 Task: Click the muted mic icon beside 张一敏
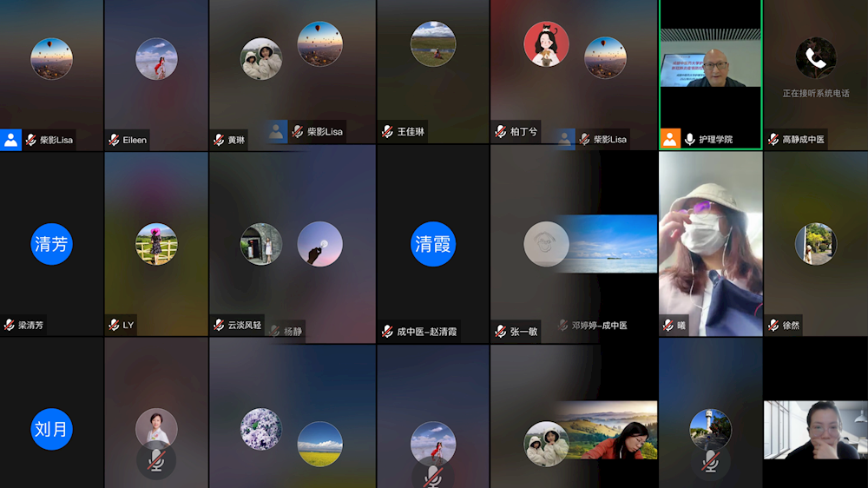tap(501, 332)
